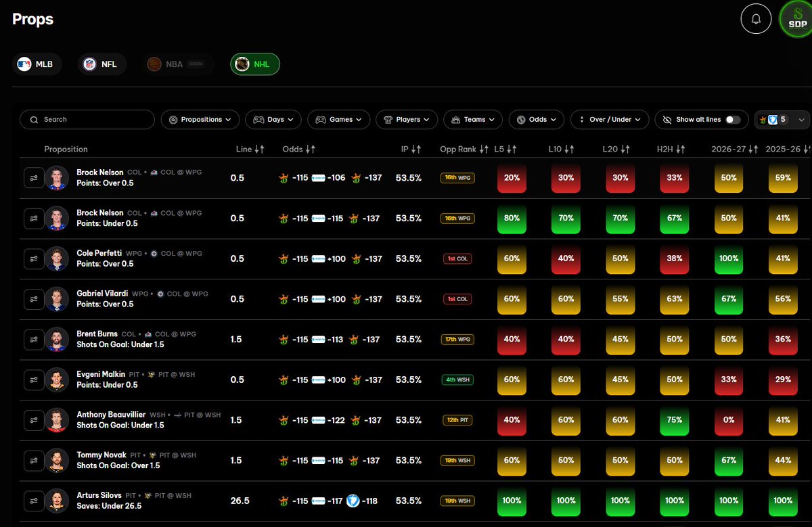Select the NHL tab

point(255,64)
